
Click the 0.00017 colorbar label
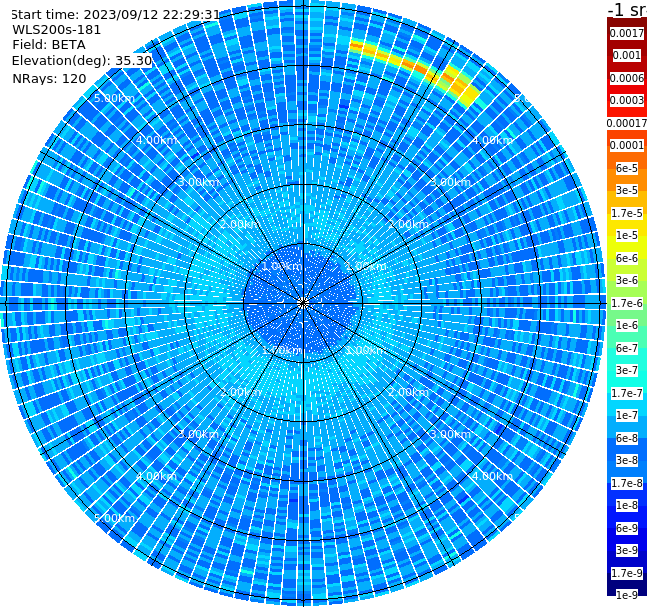(627, 123)
